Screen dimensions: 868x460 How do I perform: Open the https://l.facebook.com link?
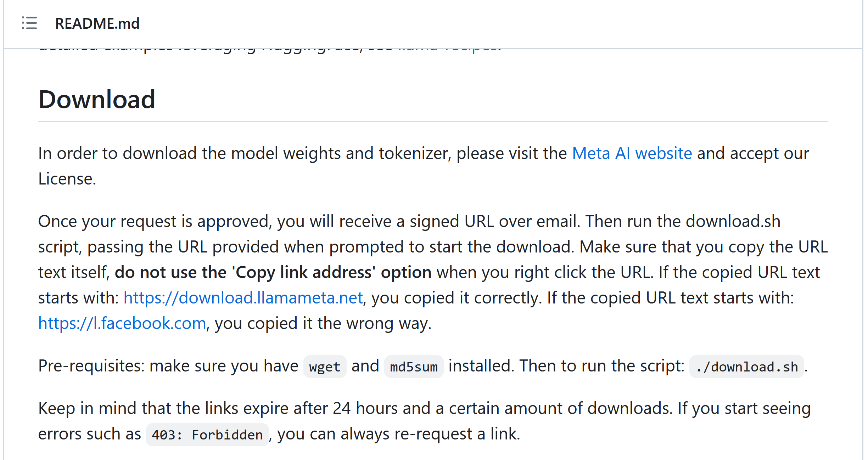[x=122, y=323]
